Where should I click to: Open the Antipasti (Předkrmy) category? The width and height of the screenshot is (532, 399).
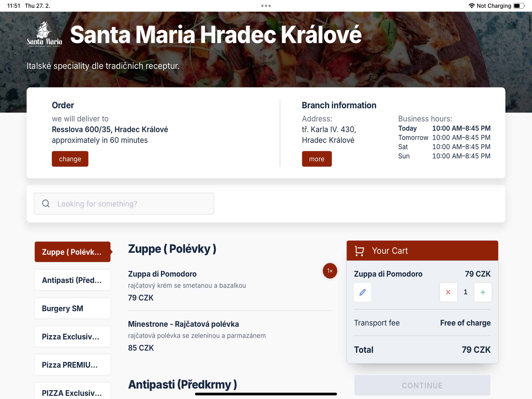(72, 280)
